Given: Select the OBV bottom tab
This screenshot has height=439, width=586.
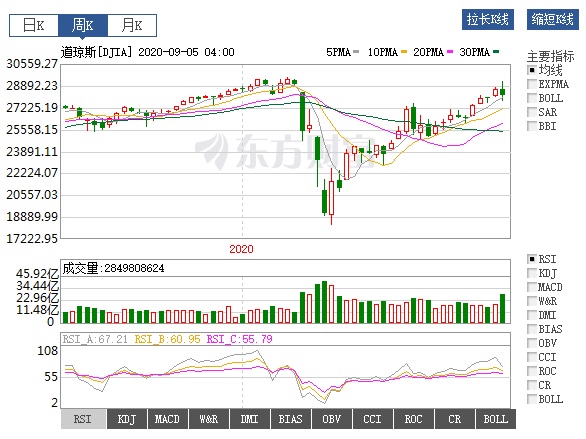Looking at the screenshot, I should (x=331, y=419).
